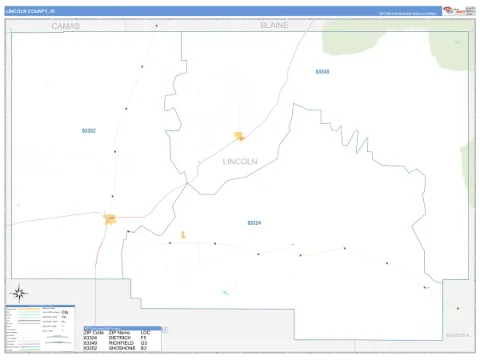The height and width of the screenshot is (360, 480).
Task: Click the BLAINE county label
Action: click(x=274, y=25)
